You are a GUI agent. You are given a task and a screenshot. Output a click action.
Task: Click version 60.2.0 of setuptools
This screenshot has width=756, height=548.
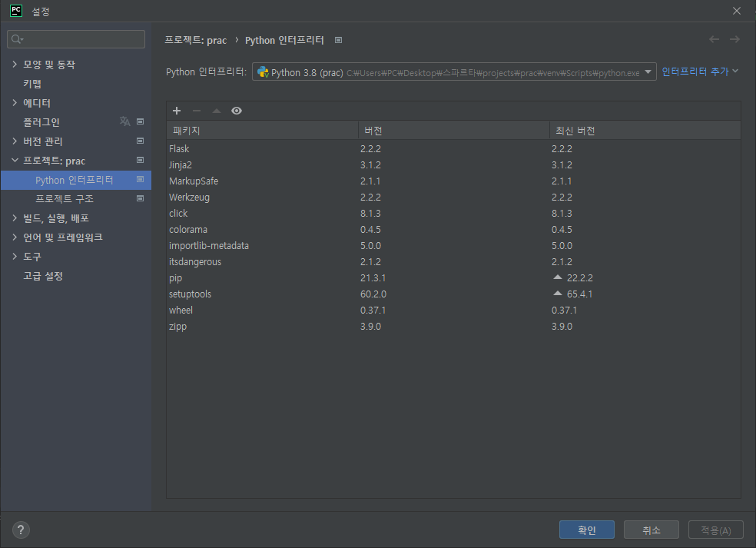click(x=373, y=294)
